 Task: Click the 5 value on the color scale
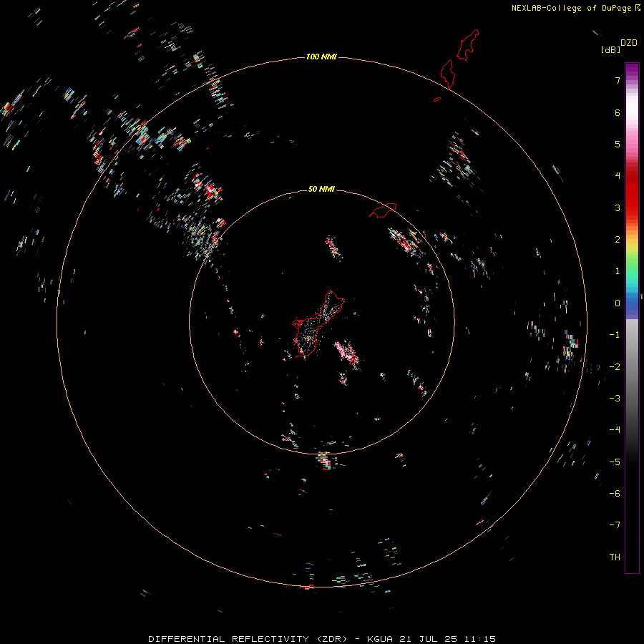pos(618,144)
